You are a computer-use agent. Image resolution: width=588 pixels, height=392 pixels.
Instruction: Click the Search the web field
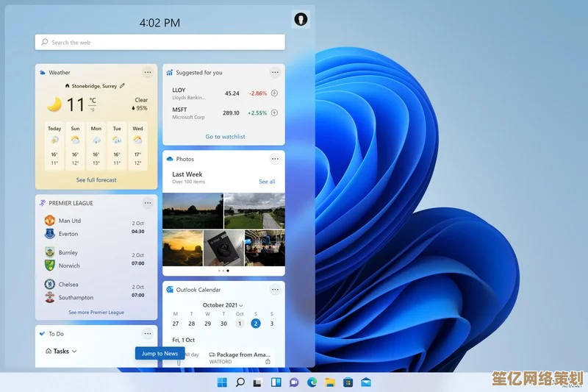click(x=160, y=43)
